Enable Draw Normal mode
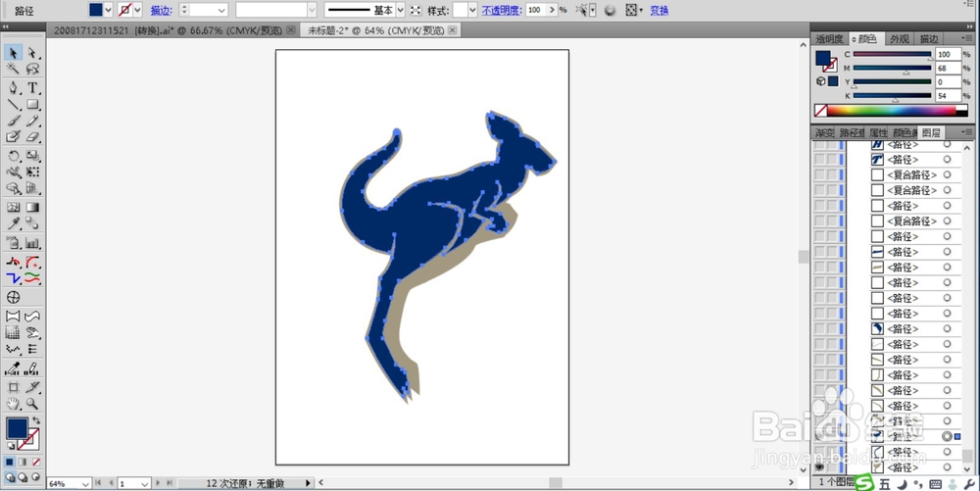The image size is (980, 491). [10, 477]
